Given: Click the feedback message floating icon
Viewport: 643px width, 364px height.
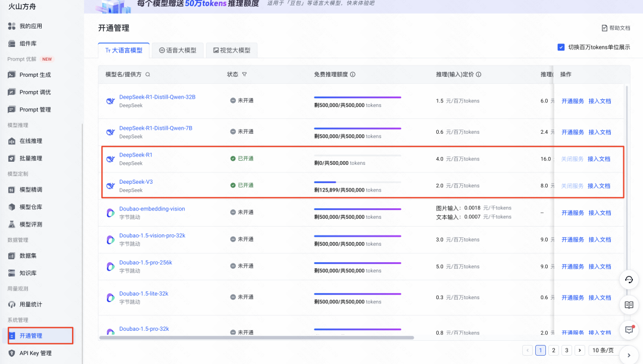Looking at the screenshot, I should (629, 330).
